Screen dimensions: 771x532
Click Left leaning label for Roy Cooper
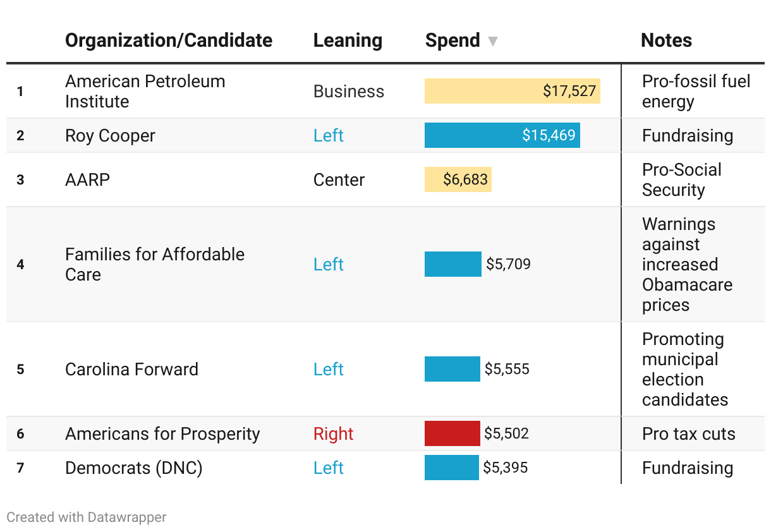328,135
